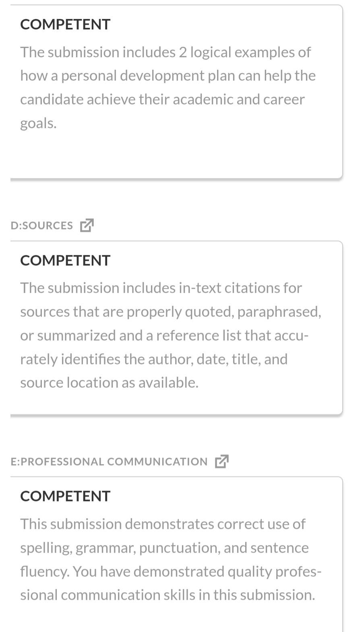The width and height of the screenshot is (364, 632).
Task: Click the line 'or summarized and a reference list'
Action: (164, 336)
